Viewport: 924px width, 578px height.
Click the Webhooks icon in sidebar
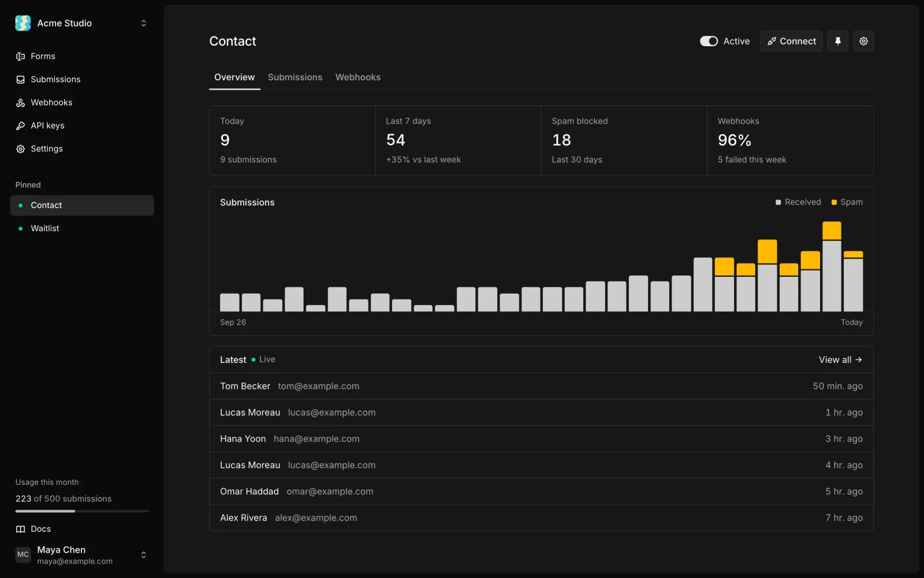(21, 102)
